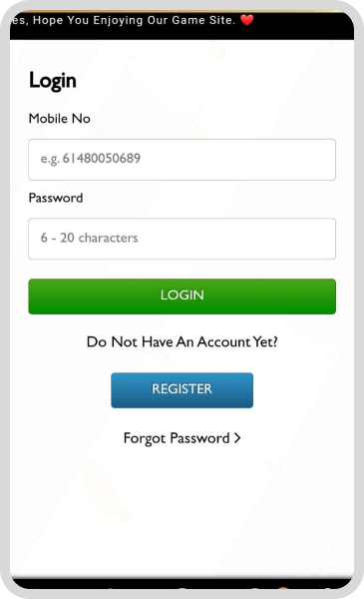This screenshot has height=599, width=364.
Task: Click 'Do Not Have An Account Yet?' text
Action: (x=182, y=341)
